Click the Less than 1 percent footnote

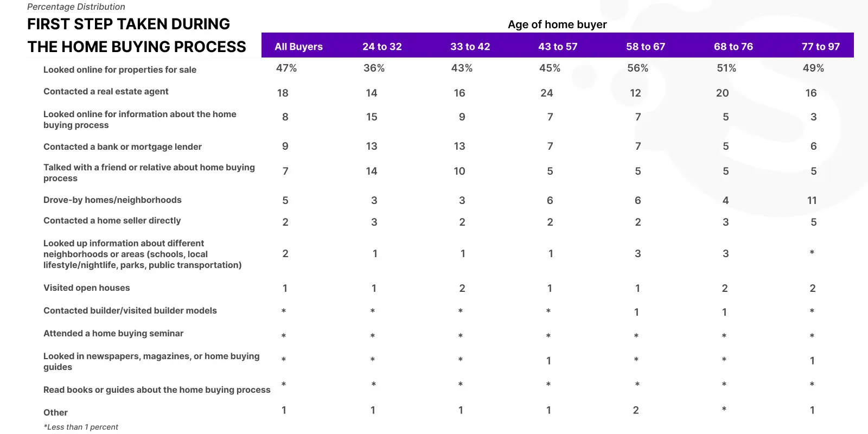tap(81, 427)
